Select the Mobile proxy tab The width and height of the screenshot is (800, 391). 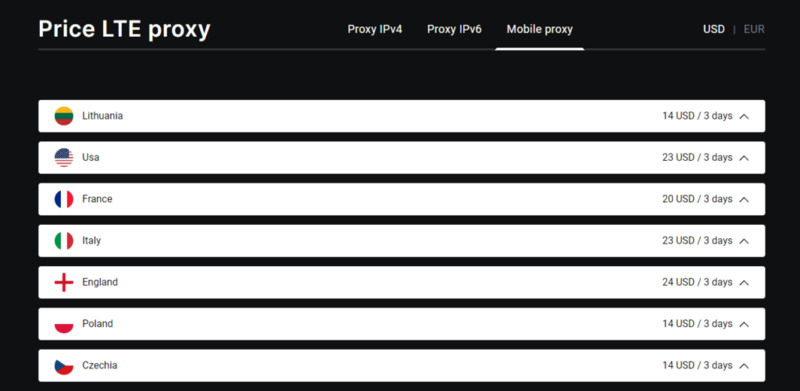[539, 29]
